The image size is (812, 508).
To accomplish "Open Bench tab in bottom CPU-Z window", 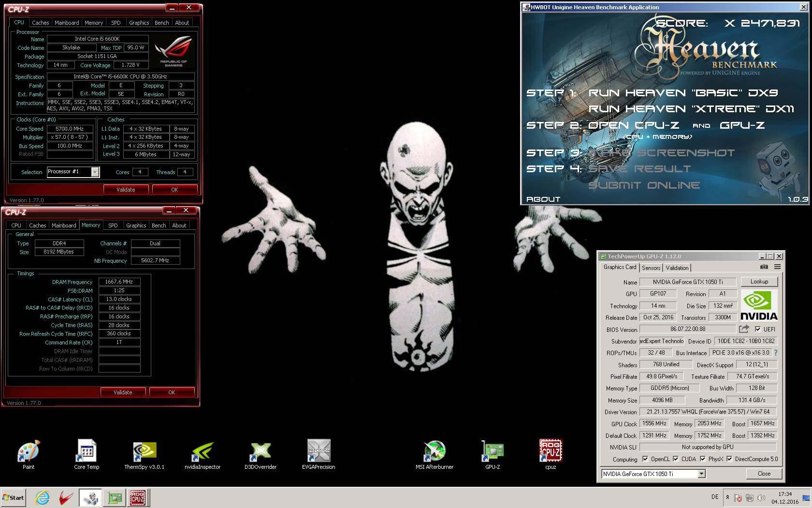I will pos(159,225).
